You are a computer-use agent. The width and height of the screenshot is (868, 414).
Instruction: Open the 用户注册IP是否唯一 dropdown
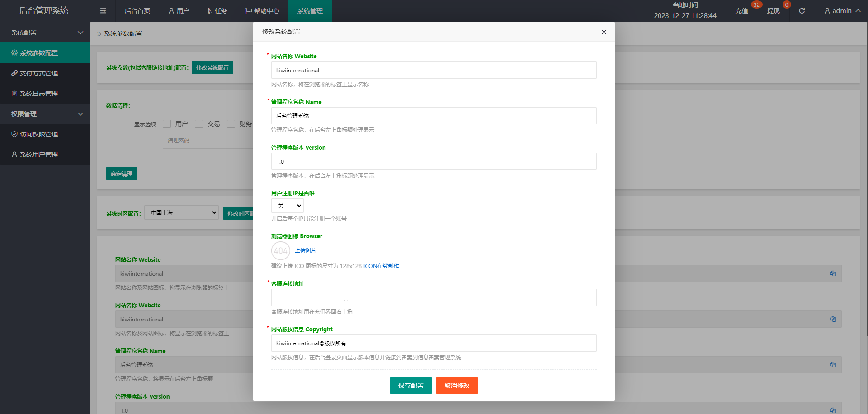[288, 206]
